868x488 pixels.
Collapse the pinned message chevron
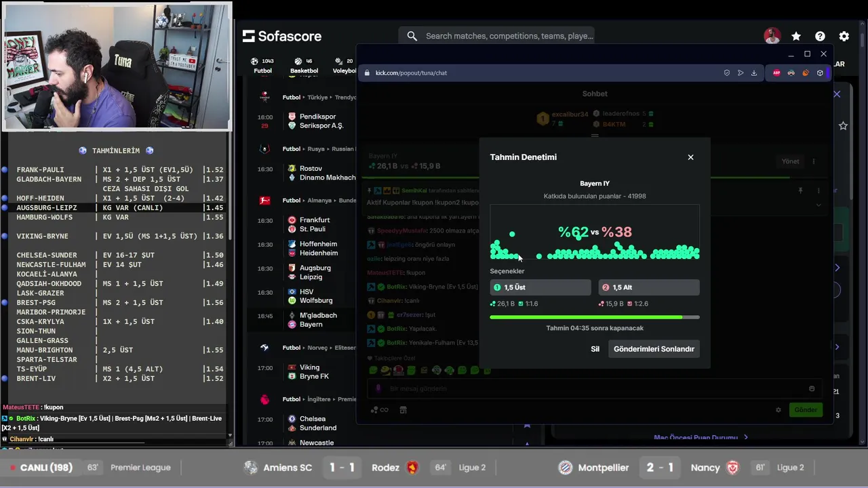click(818, 205)
